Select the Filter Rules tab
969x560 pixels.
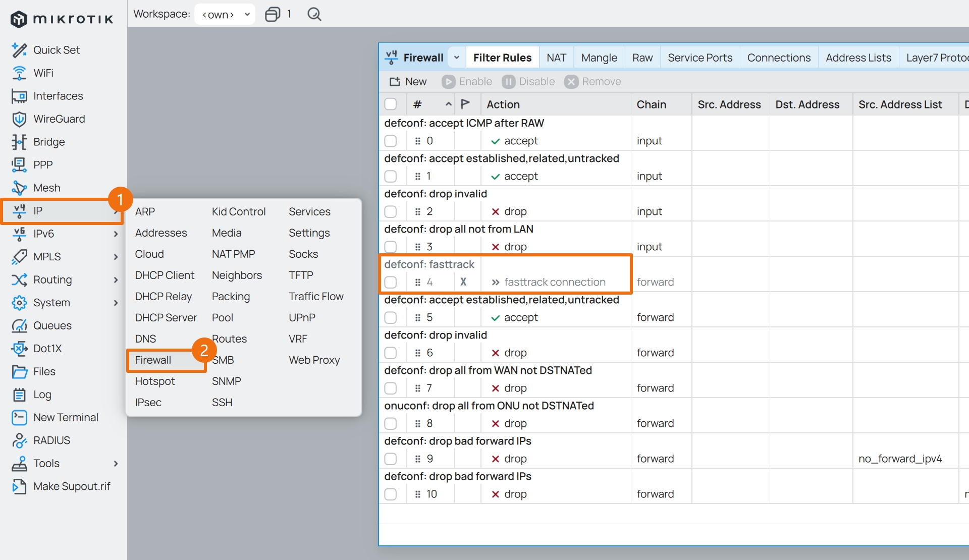[x=502, y=58]
